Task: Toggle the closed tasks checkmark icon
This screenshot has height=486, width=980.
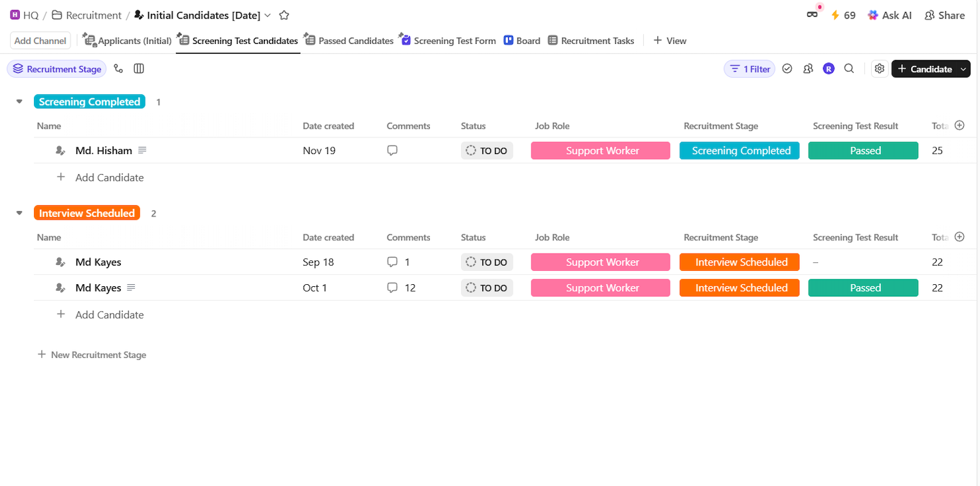Action: click(787, 68)
